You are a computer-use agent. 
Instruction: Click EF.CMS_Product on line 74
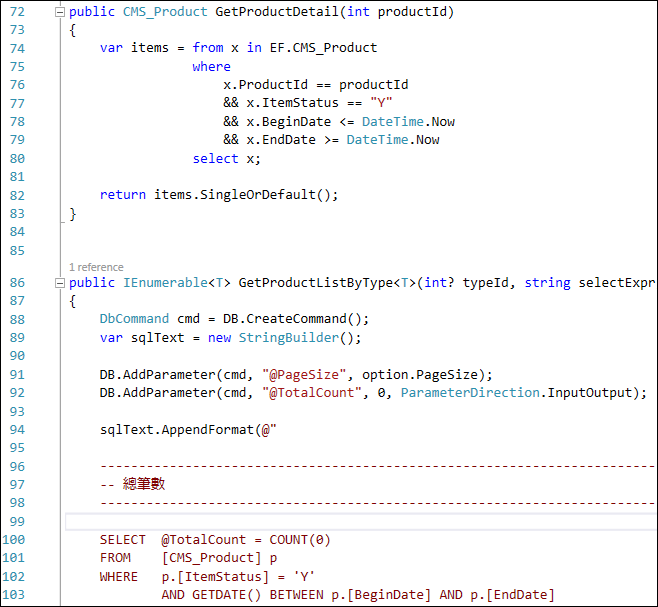pos(323,48)
